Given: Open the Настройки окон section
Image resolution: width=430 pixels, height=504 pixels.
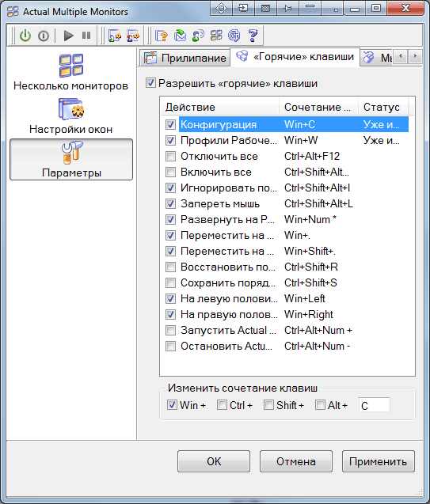Looking at the screenshot, I should [70, 116].
